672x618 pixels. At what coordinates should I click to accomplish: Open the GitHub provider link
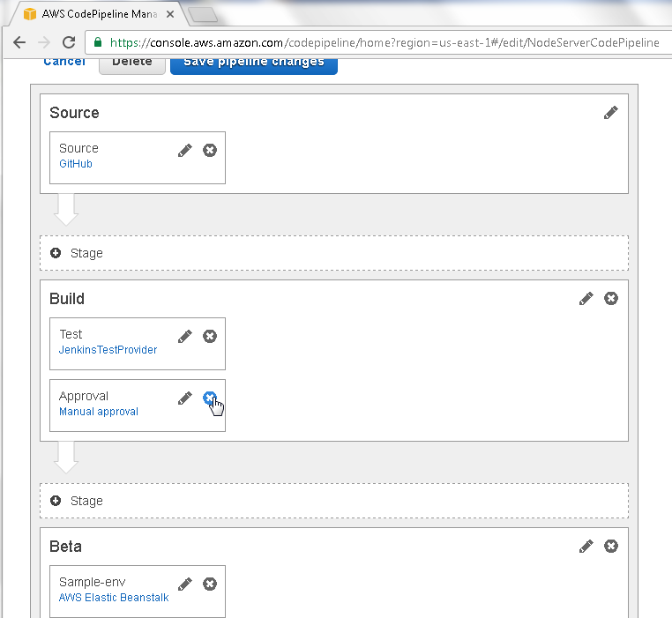[x=76, y=164]
